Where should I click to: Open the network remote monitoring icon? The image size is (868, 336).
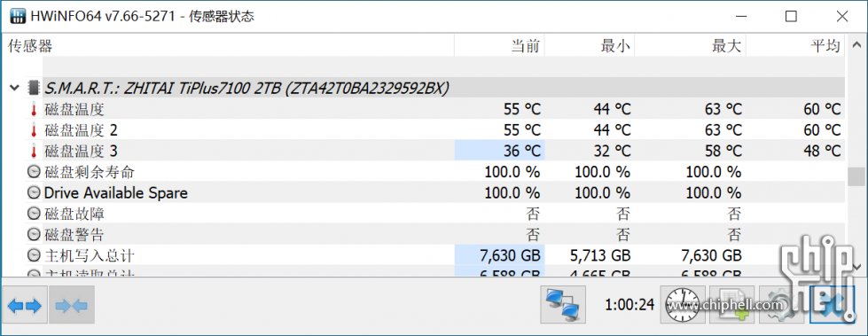[x=563, y=304]
